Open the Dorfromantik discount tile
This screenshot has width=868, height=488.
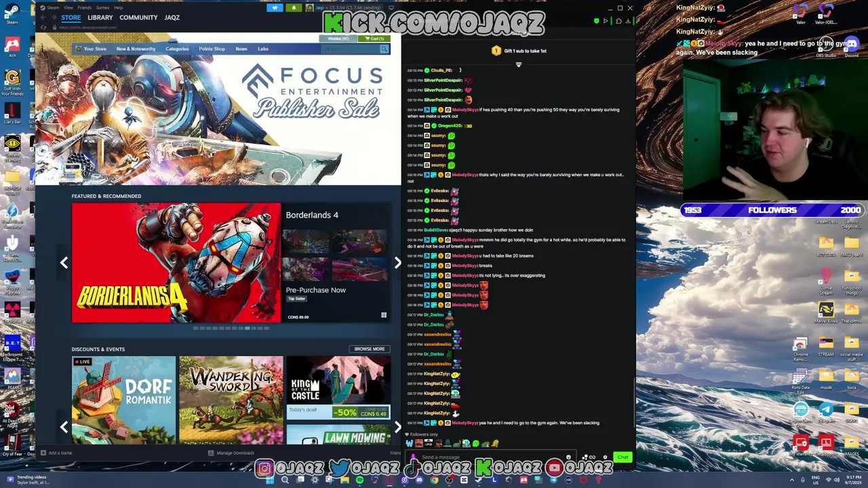pos(123,400)
